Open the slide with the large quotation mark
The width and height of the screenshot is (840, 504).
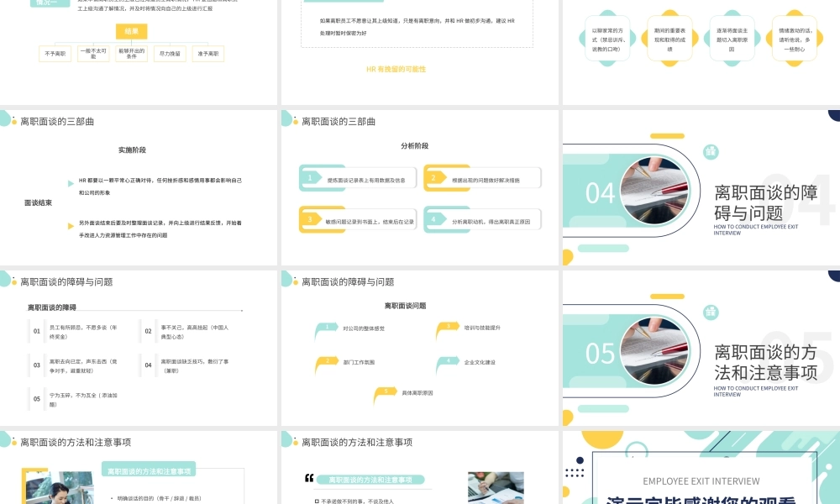click(x=419, y=468)
